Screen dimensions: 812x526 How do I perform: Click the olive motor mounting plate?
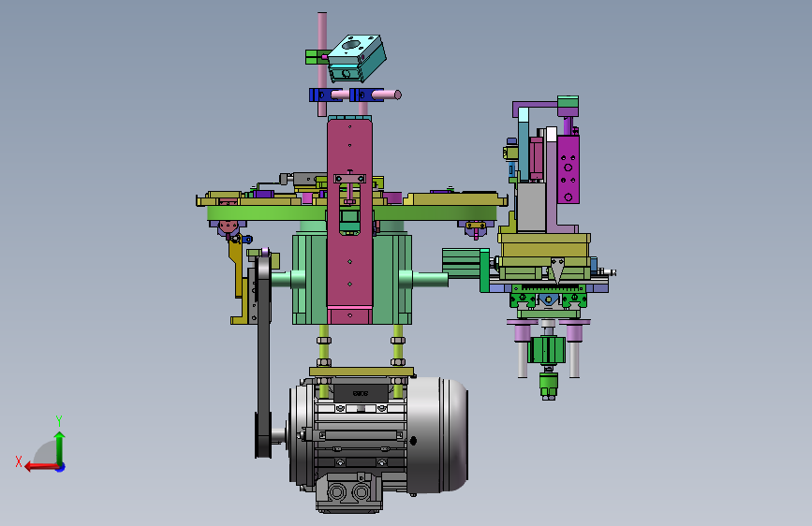coord(362,372)
